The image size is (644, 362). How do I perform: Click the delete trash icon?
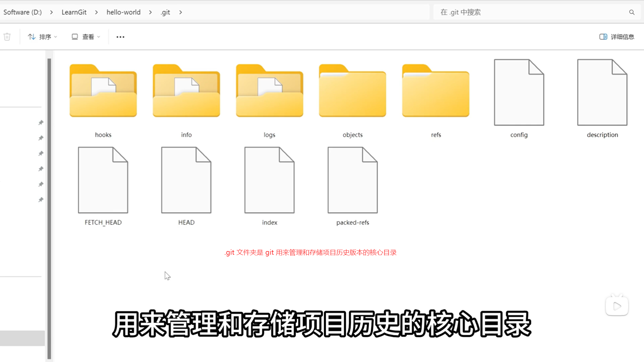click(7, 37)
